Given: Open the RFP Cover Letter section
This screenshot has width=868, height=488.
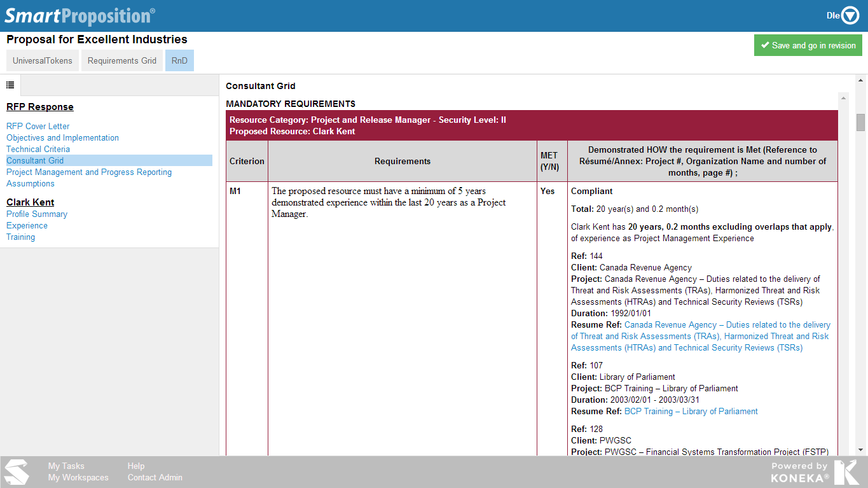Looking at the screenshot, I should coord(38,127).
